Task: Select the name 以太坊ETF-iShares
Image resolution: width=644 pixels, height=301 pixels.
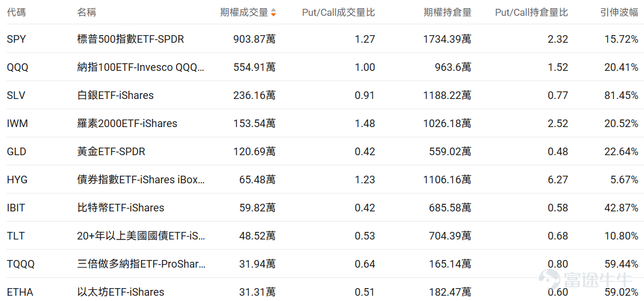Action: point(120,292)
